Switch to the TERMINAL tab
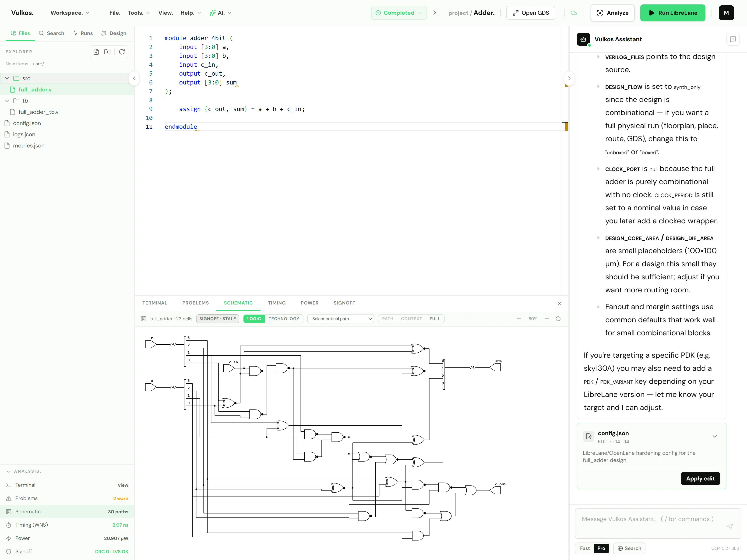 click(155, 303)
